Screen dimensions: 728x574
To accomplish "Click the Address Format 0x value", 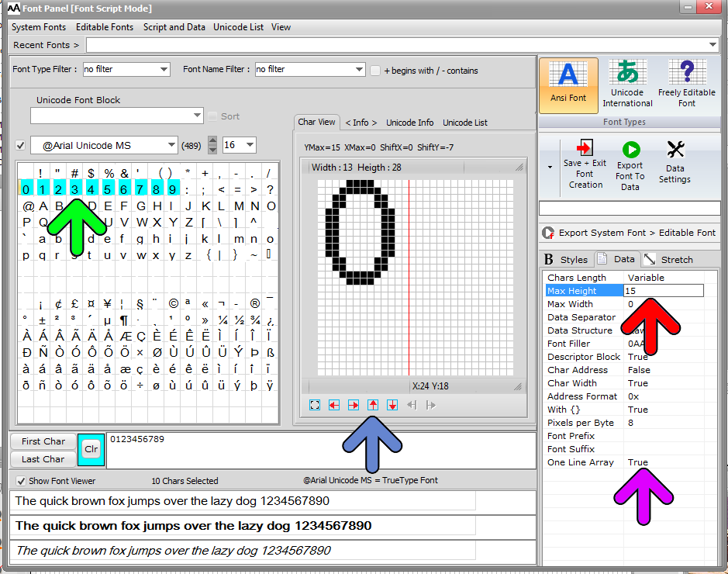I will pyautogui.click(x=633, y=396).
